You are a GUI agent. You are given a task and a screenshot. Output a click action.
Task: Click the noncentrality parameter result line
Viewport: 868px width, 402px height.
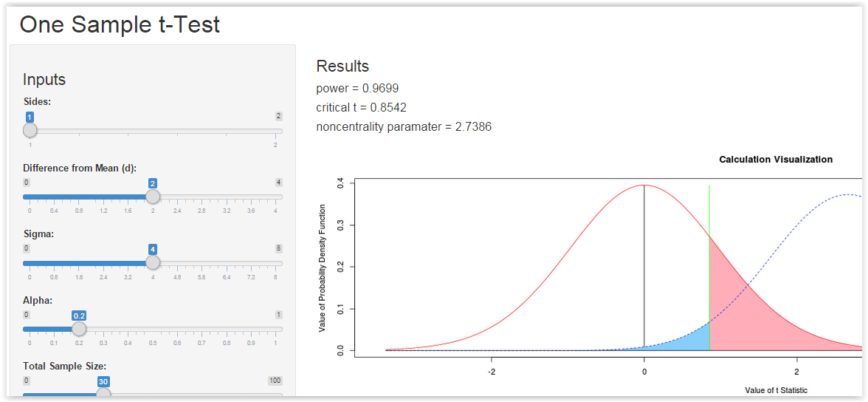point(404,127)
